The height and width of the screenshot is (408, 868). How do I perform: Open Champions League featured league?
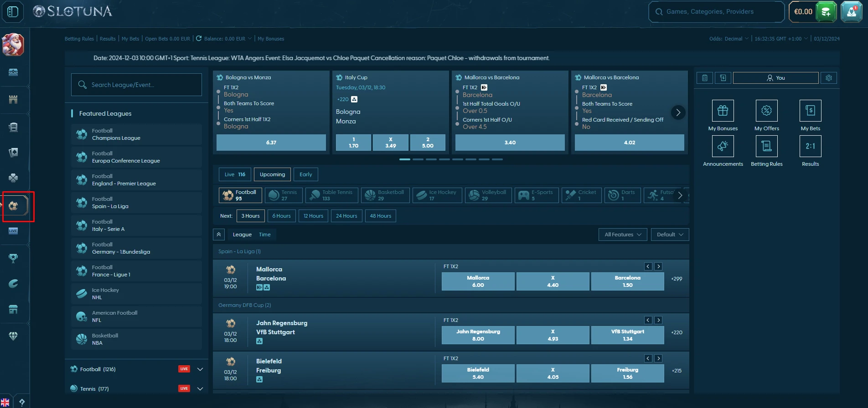[136, 134]
